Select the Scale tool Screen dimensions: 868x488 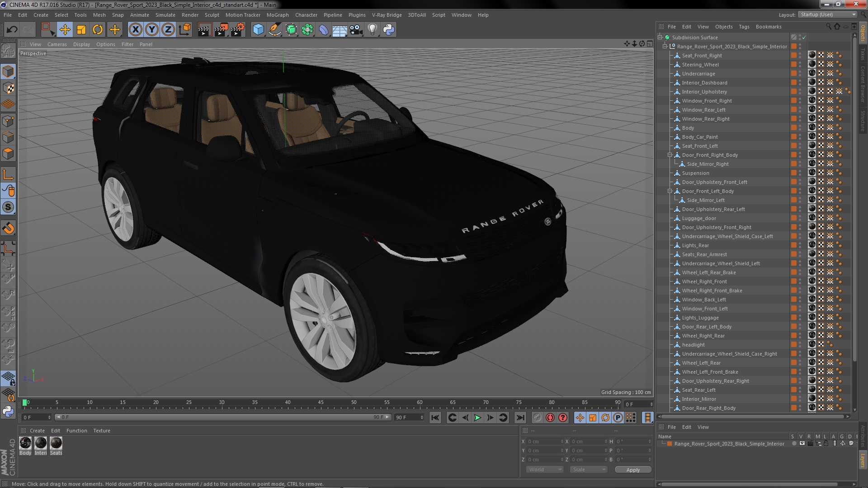(81, 30)
